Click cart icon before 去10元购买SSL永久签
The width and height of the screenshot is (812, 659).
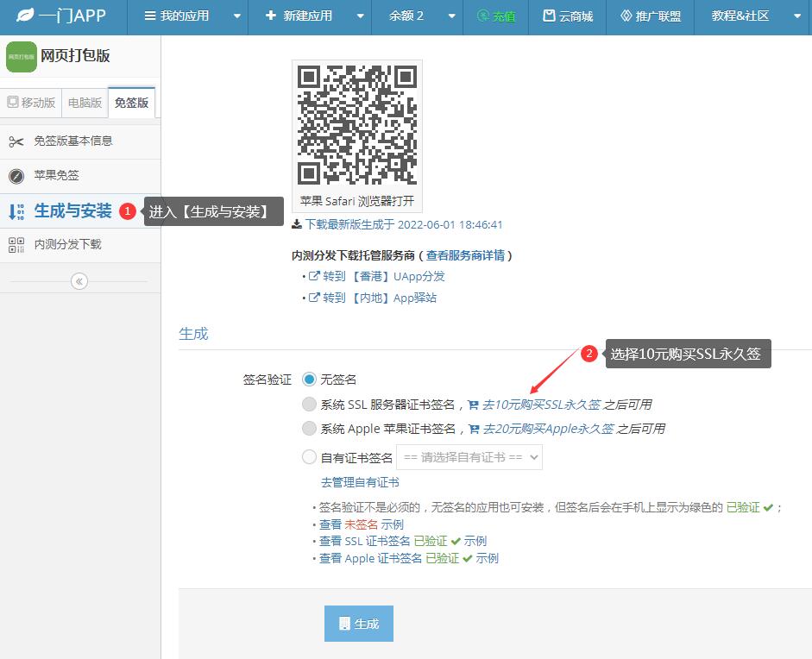pos(473,405)
